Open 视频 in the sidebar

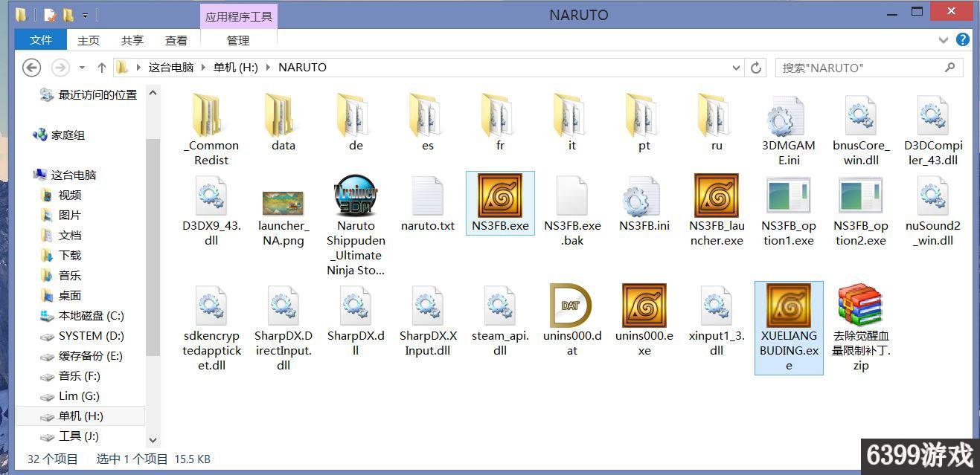tap(61, 195)
